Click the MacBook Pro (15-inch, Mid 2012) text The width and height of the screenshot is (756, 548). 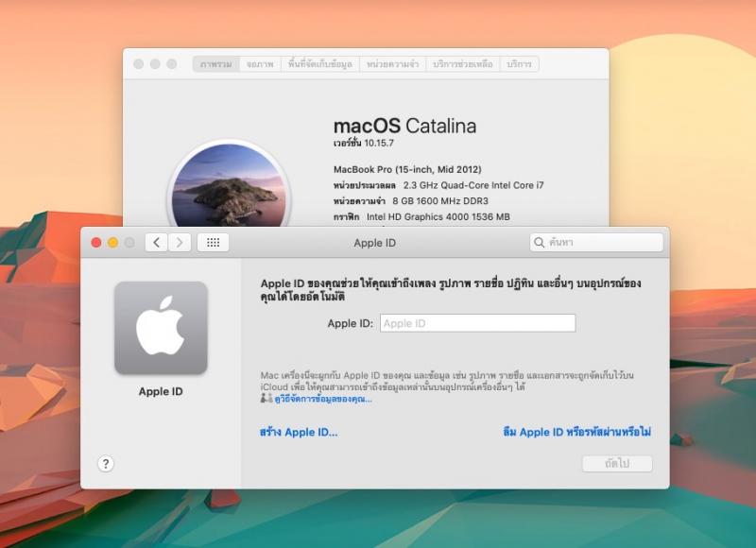[x=407, y=169]
